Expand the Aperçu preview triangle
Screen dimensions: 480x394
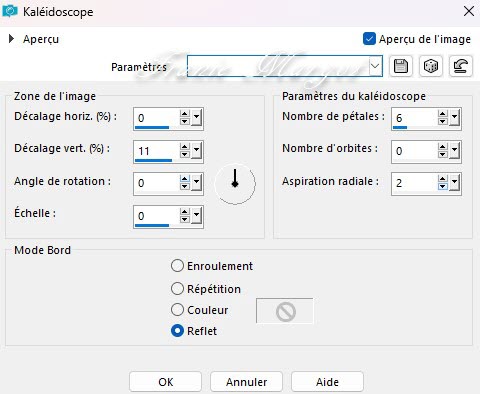pos(11,39)
